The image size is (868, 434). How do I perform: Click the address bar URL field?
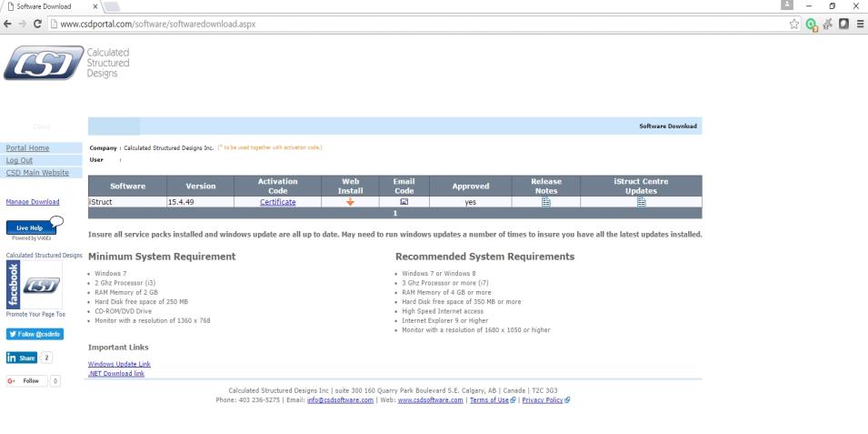coord(409,24)
